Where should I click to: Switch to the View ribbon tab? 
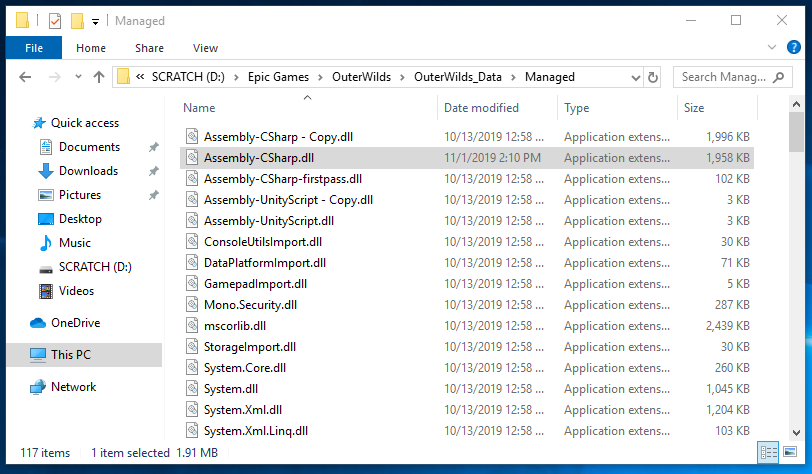click(x=205, y=47)
